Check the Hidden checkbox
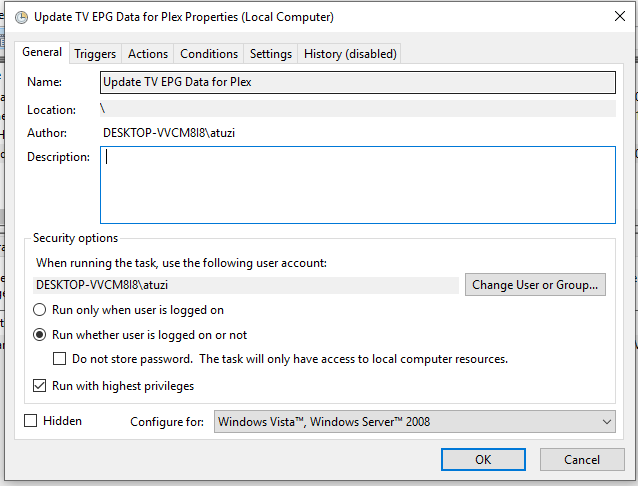638x486 pixels. 31,421
